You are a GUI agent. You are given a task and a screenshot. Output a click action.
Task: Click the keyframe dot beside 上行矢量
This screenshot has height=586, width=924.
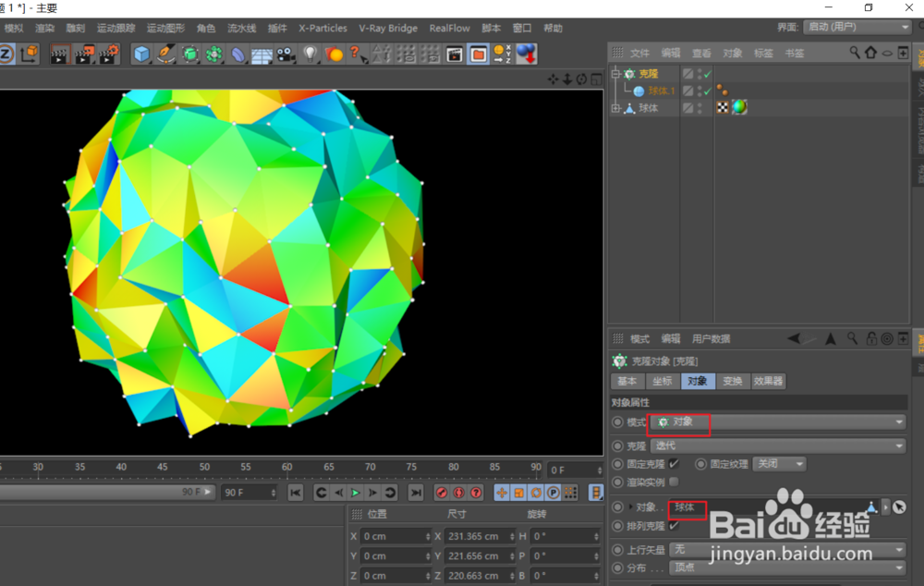click(x=617, y=550)
